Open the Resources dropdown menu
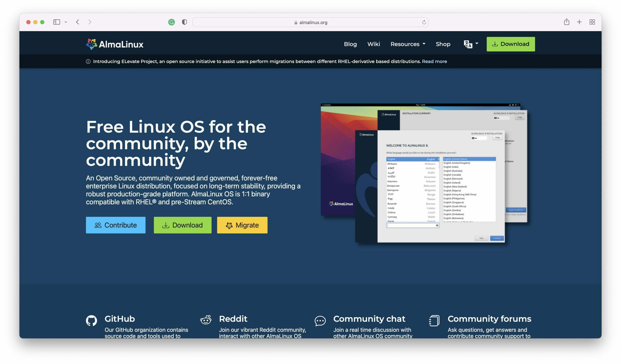Screen dimensions: 621x364 (408, 44)
